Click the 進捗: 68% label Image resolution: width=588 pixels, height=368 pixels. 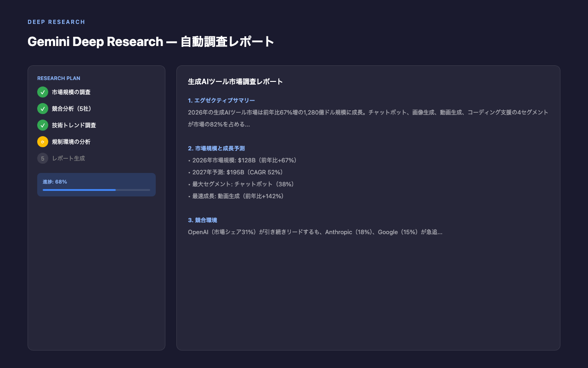click(x=55, y=182)
